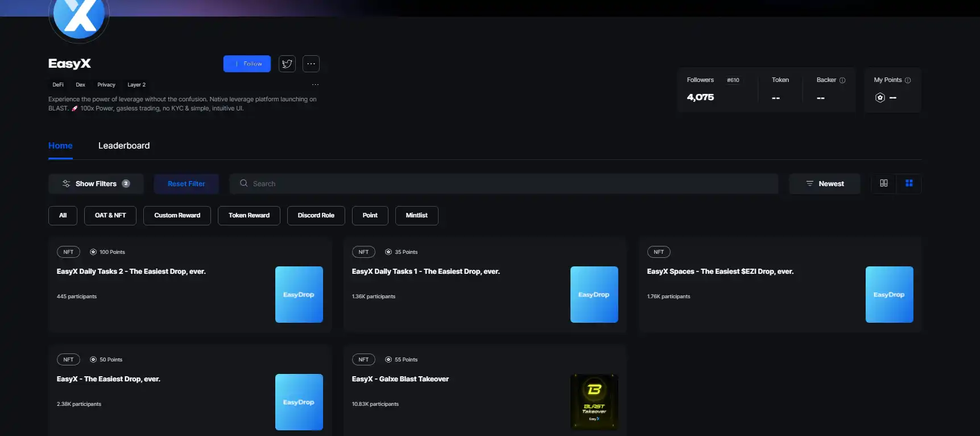Click the EasyX logo avatar
Screen dimensions: 980x436
pyautogui.click(x=79, y=17)
